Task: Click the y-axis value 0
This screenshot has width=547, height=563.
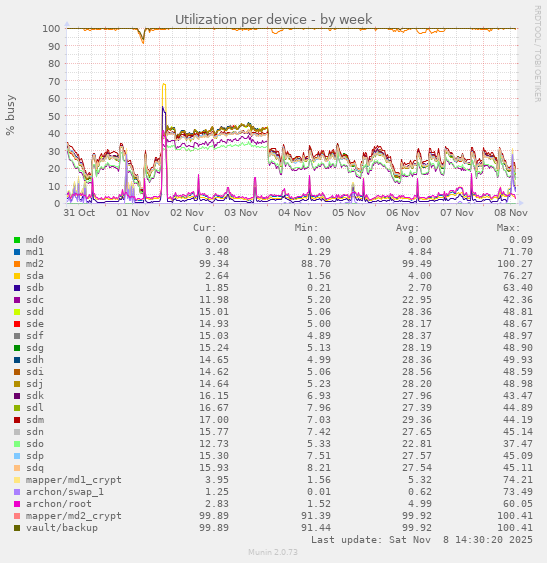Action: point(57,204)
